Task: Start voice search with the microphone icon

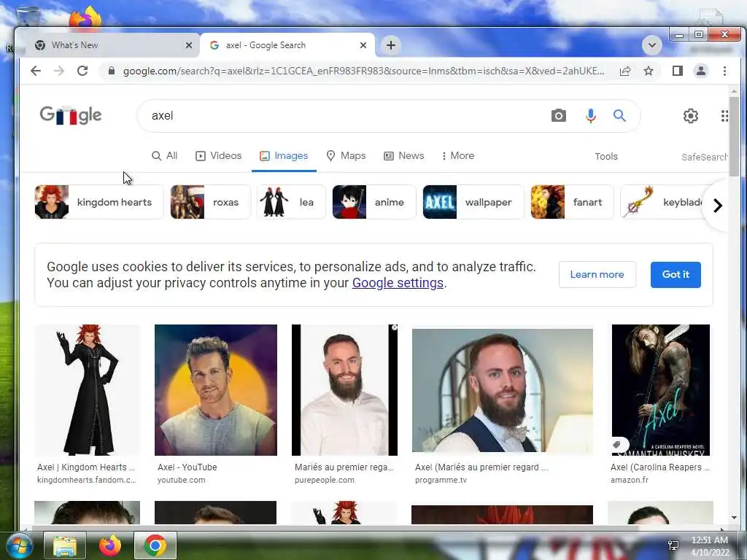Action: coord(591,116)
